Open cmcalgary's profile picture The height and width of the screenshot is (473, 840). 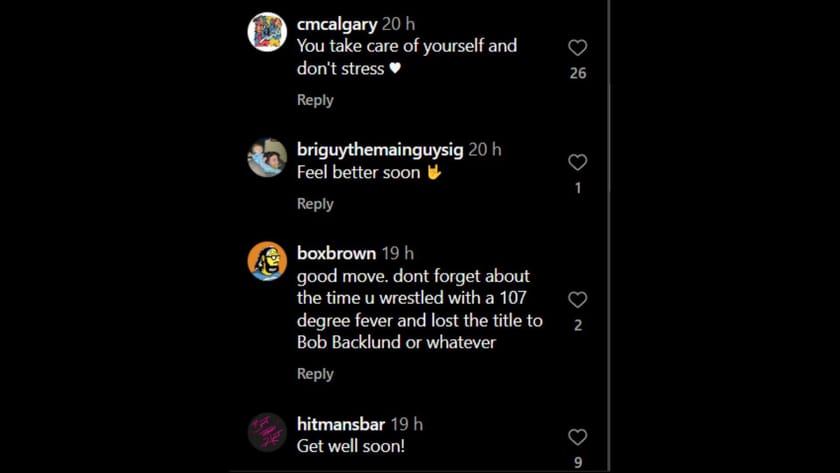click(267, 32)
